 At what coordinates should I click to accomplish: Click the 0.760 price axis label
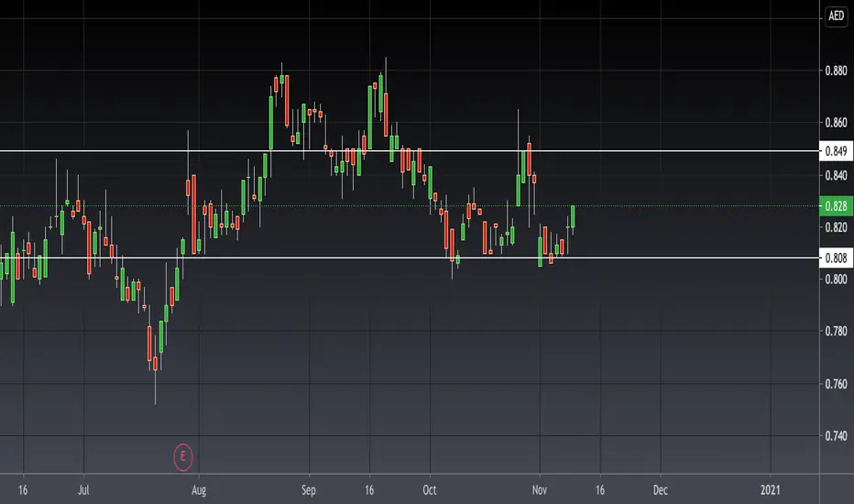836,384
